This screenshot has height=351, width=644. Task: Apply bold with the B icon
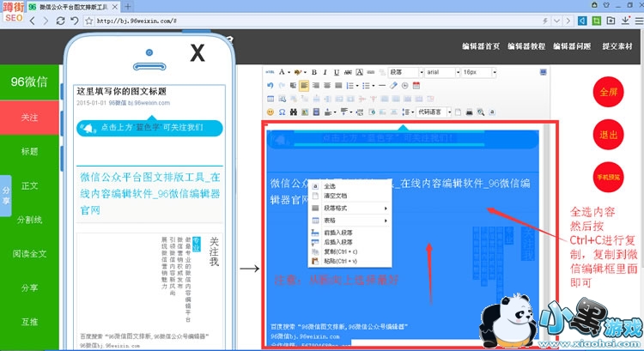coord(314,72)
